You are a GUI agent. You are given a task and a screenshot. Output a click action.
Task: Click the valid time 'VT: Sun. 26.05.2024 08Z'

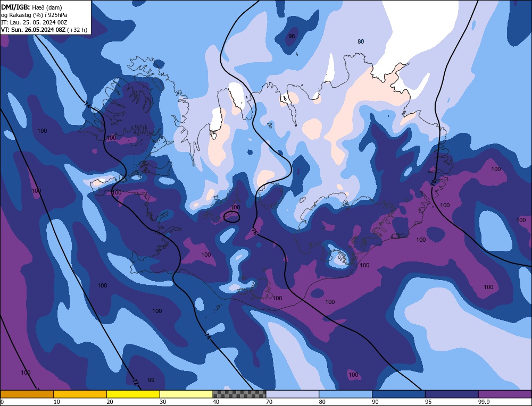[33, 30]
